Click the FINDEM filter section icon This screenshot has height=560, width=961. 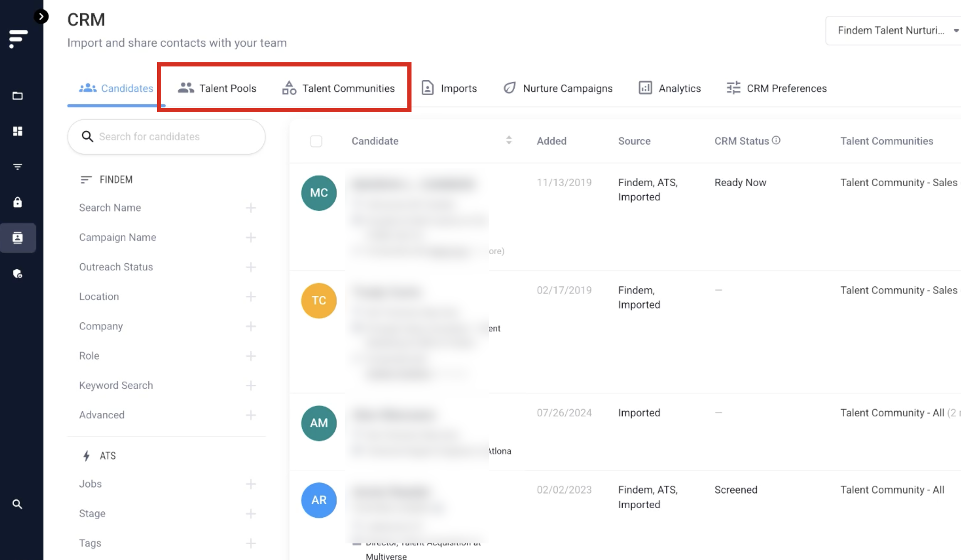click(86, 179)
